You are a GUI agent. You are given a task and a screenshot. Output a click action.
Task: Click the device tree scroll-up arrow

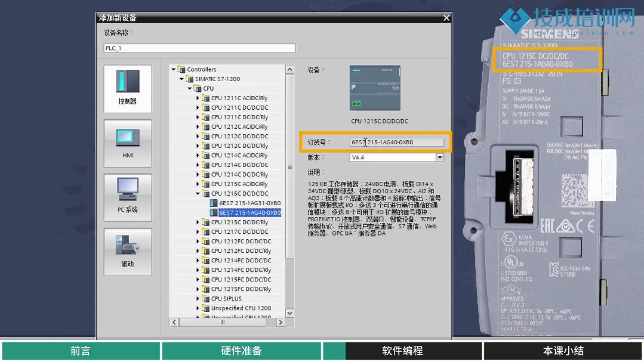click(x=289, y=69)
